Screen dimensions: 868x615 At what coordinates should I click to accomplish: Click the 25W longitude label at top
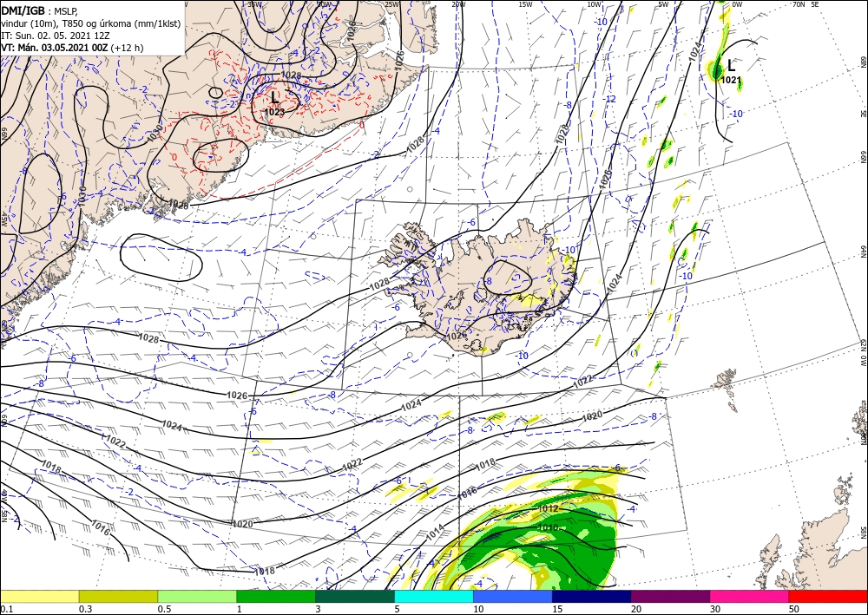click(x=391, y=4)
